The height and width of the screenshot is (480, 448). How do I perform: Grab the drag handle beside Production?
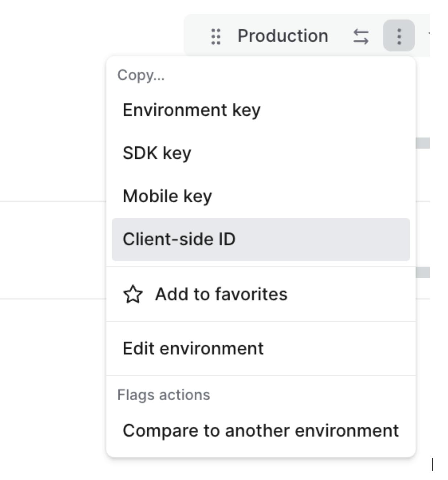pyautogui.click(x=216, y=36)
